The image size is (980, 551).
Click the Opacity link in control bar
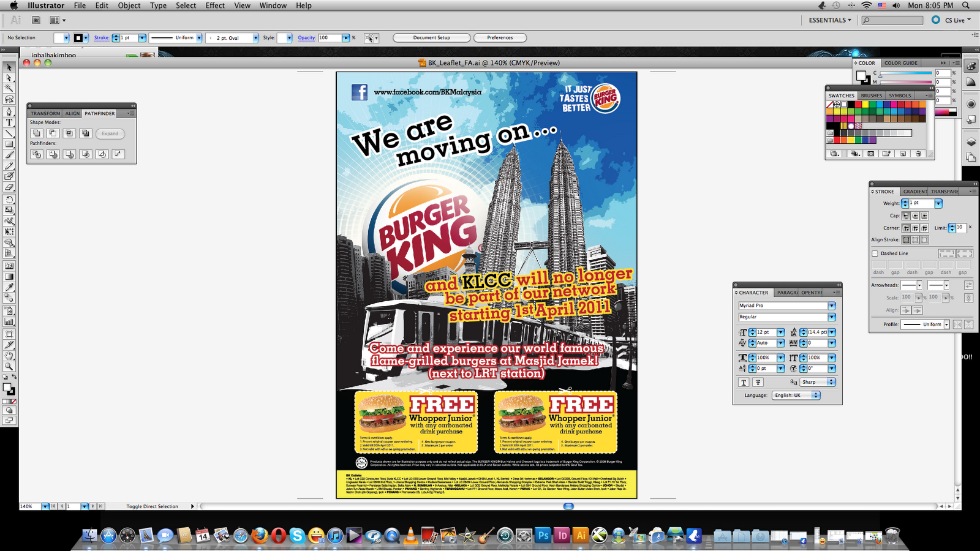(307, 38)
